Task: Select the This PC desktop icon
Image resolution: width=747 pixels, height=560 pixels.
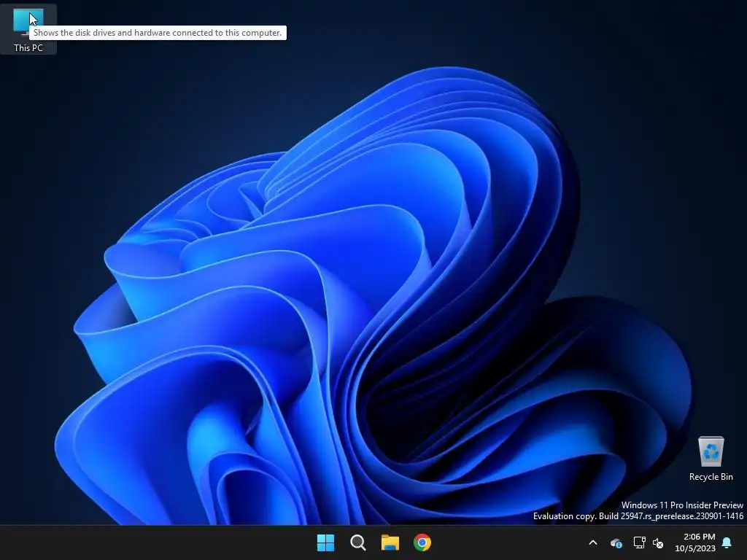Action: 28,28
